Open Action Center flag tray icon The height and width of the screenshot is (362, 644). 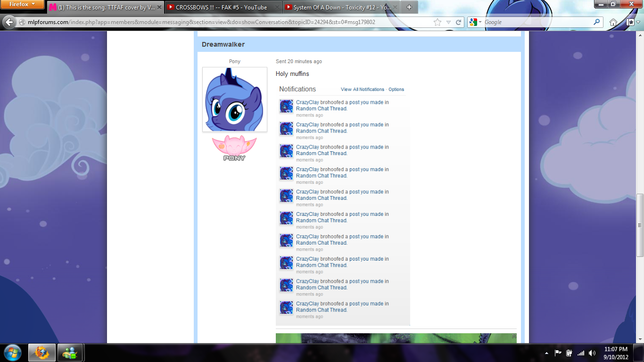[558, 353]
